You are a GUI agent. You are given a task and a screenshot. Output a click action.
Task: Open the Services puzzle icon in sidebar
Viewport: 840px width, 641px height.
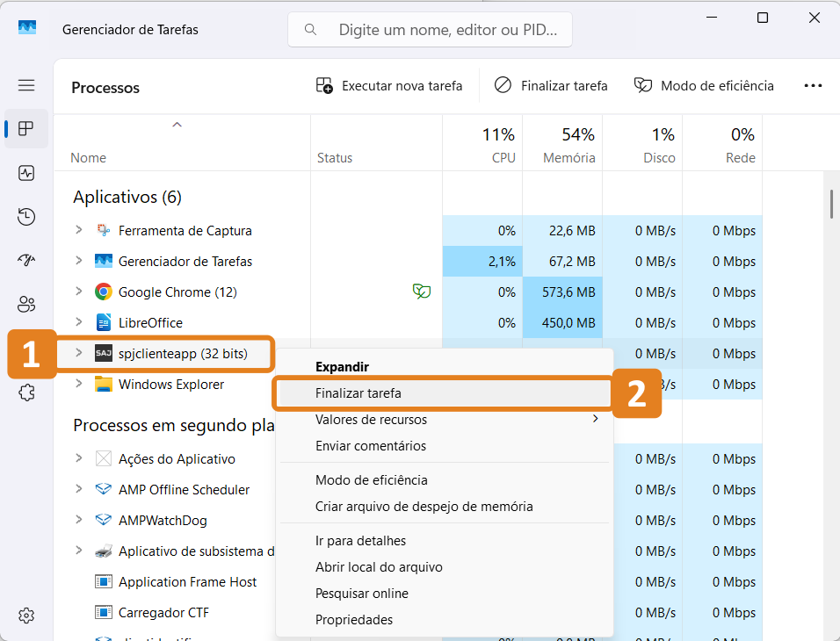(26, 393)
